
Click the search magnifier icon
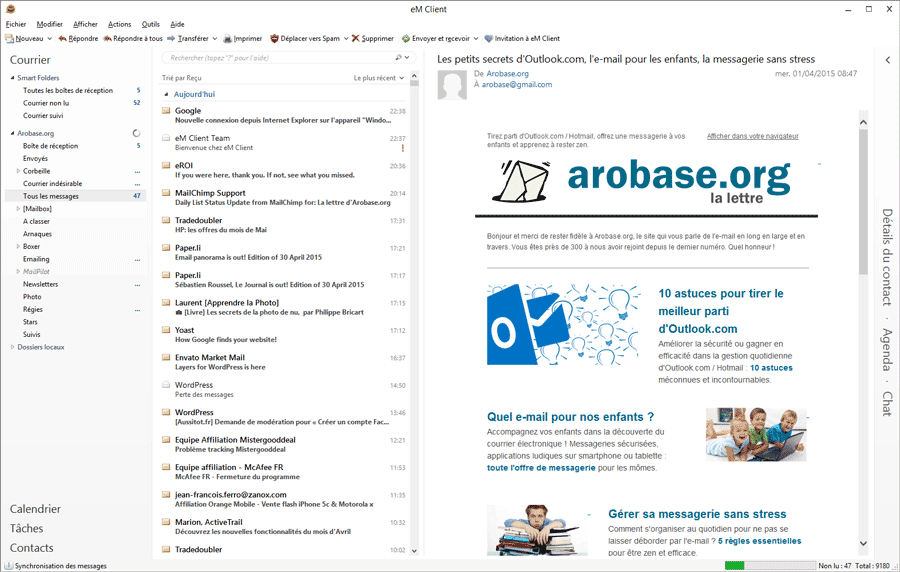click(398, 57)
